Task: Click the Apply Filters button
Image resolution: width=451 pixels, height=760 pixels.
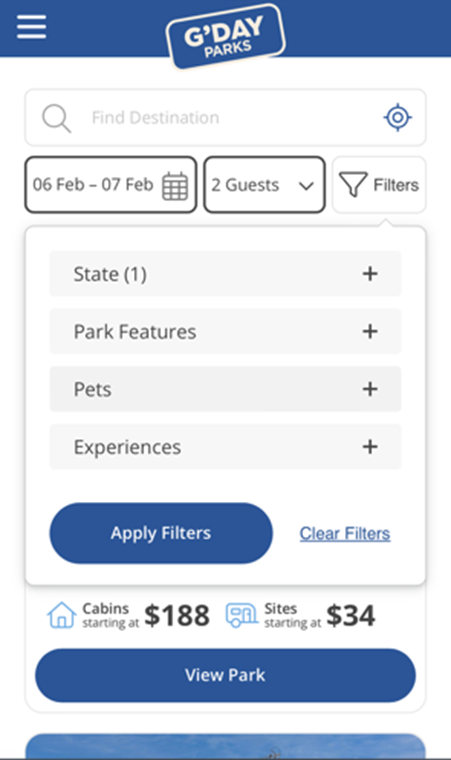Action: tap(161, 533)
